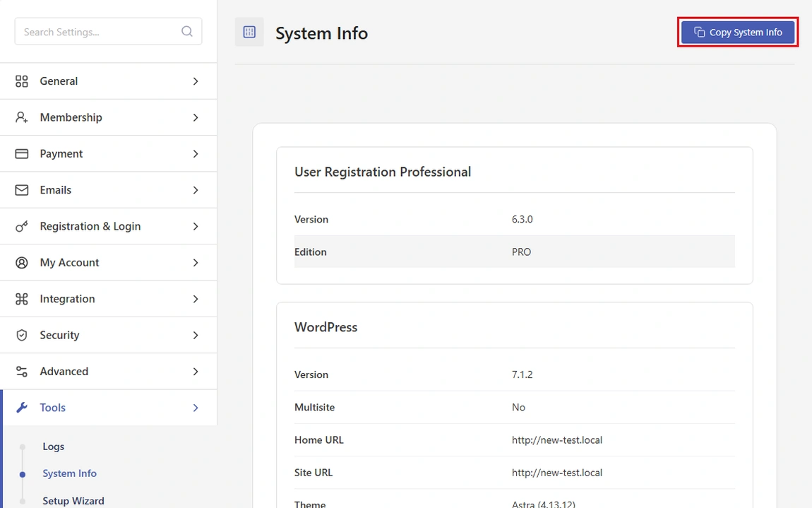Open the Payment settings menu
This screenshot has width=812, height=508.
108,154
